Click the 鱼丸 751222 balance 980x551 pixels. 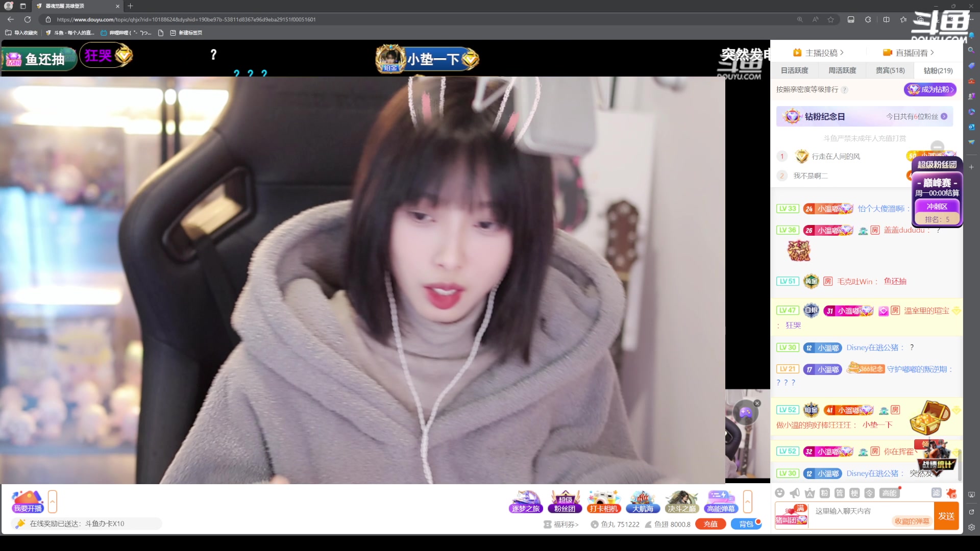pyautogui.click(x=615, y=524)
